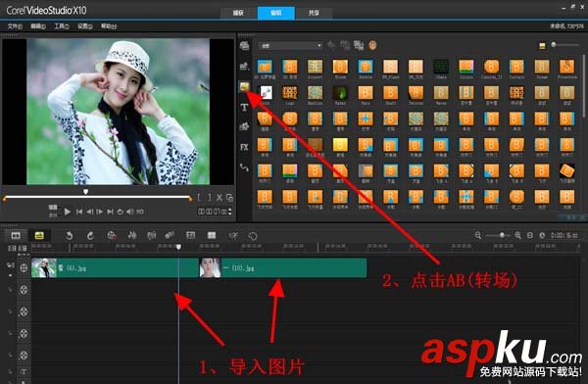Click the split clip scissors icon
The width and height of the screenshot is (588, 384).
click(x=220, y=198)
